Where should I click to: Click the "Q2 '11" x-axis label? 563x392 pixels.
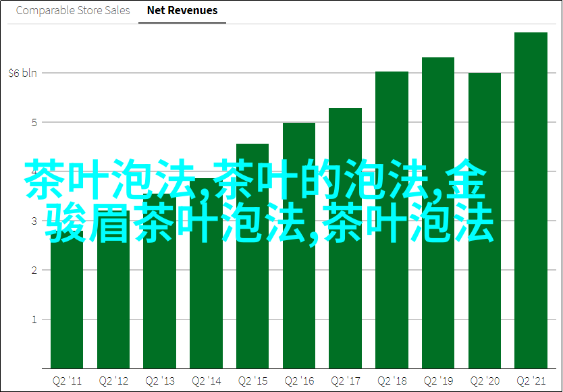pos(67,380)
